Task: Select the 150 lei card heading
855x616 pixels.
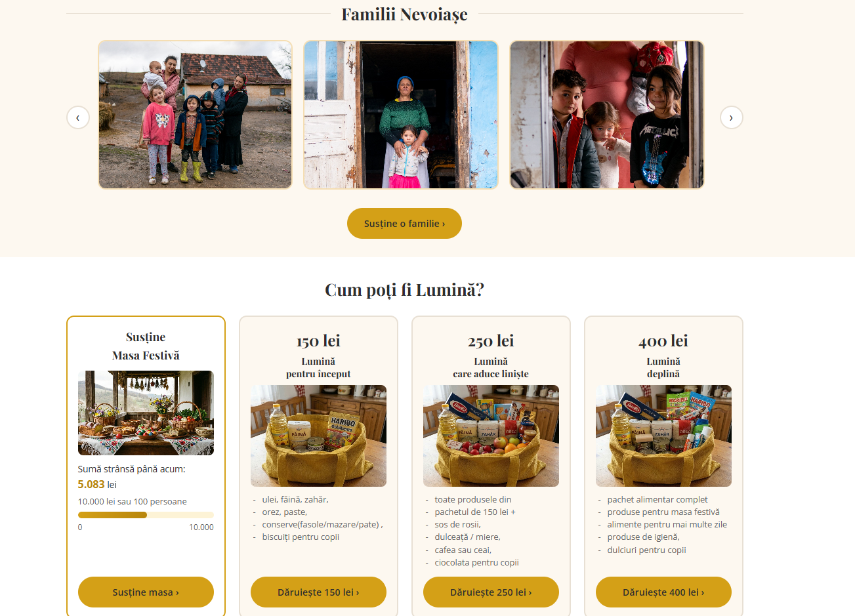Action: 318,340
